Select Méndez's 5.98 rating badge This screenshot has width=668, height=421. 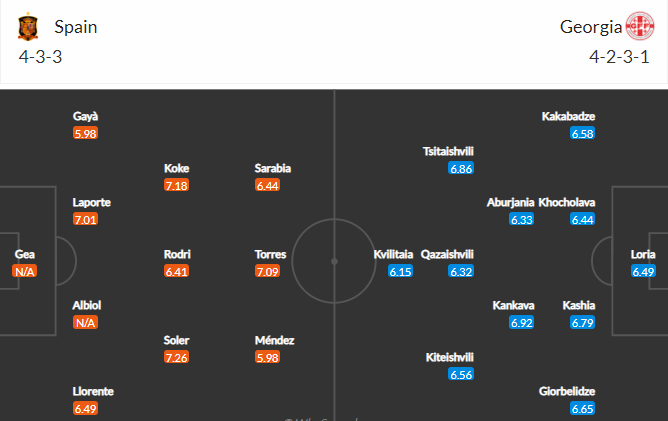(x=268, y=357)
